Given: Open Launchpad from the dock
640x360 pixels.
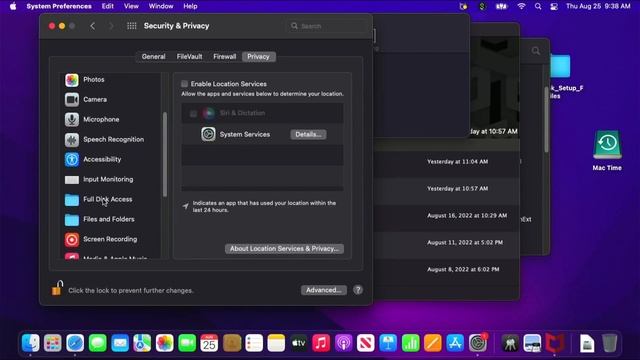Looking at the screenshot, I should click(53, 343).
